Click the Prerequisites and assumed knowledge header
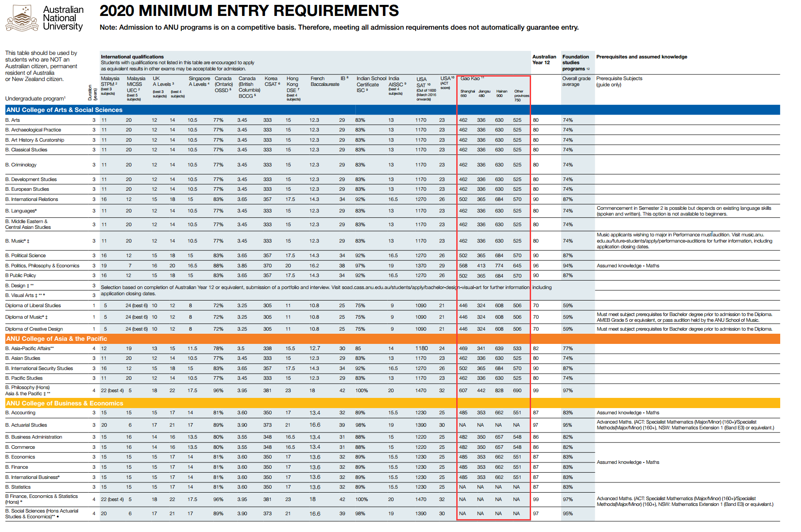The width and height of the screenshot is (801, 532). (641, 57)
